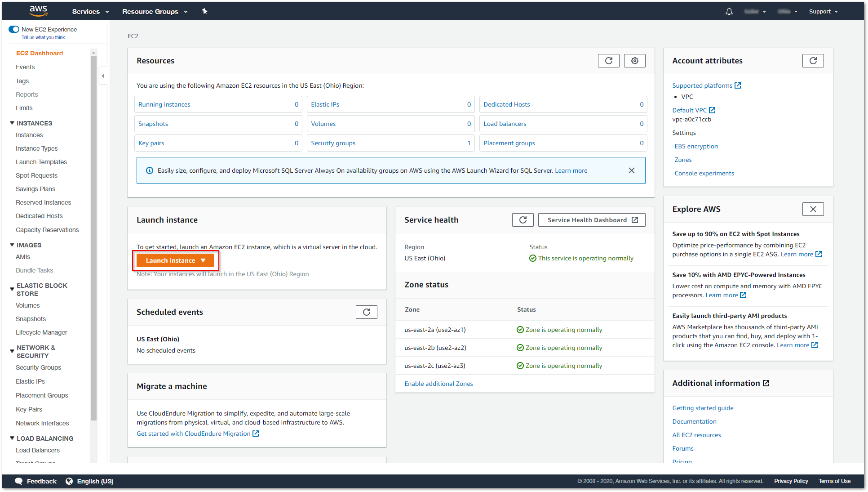Toggle the New EC2 Experience switch
Image resolution: width=868 pixels, height=492 pixels.
pos(14,29)
